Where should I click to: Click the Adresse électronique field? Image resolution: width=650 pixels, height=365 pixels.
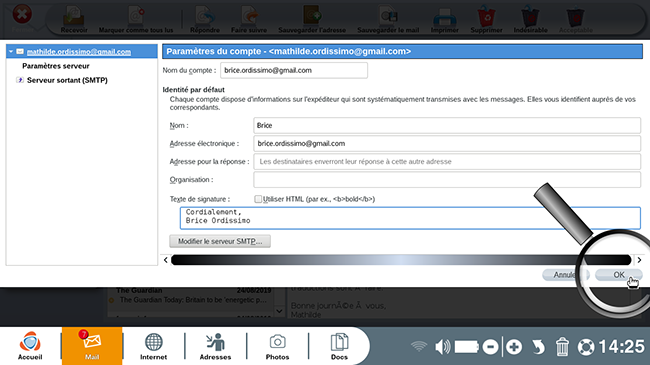(x=447, y=144)
